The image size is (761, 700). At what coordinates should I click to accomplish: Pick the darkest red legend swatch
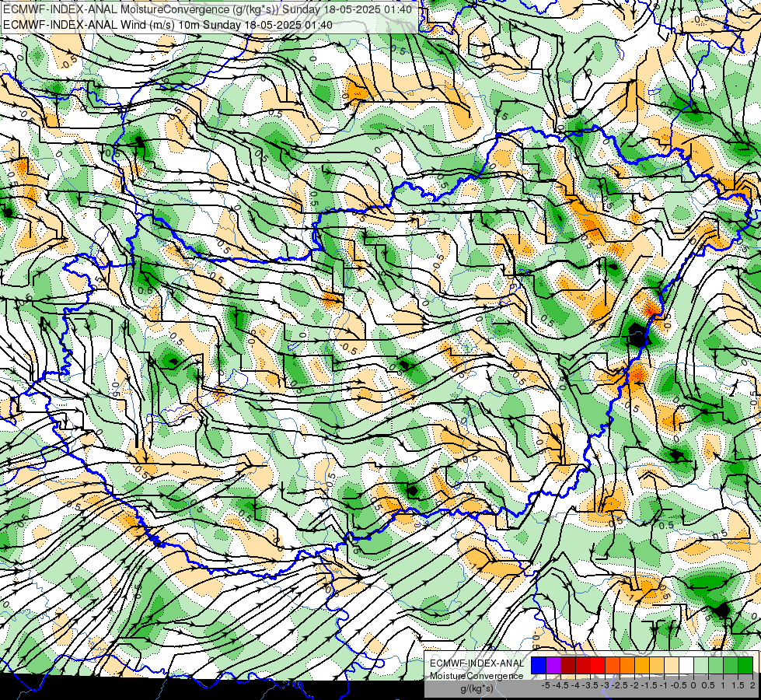(568, 665)
